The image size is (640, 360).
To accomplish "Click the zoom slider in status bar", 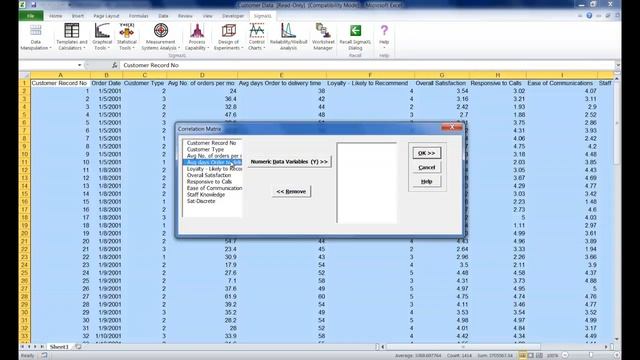I will point(590,356).
